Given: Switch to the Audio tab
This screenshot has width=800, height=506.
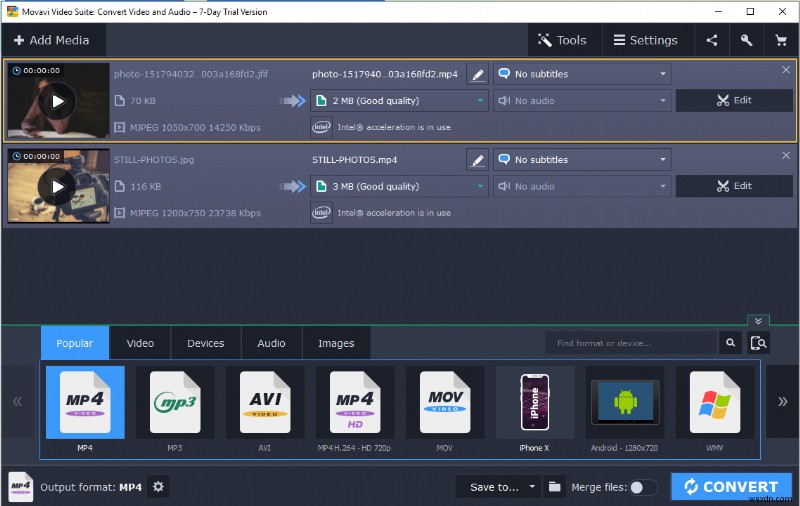Looking at the screenshot, I should (x=271, y=343).
